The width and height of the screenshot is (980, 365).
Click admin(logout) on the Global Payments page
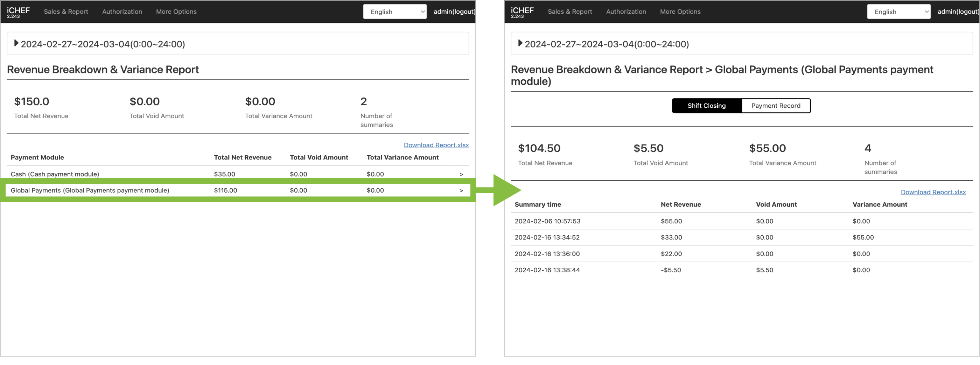click(958, 12)
